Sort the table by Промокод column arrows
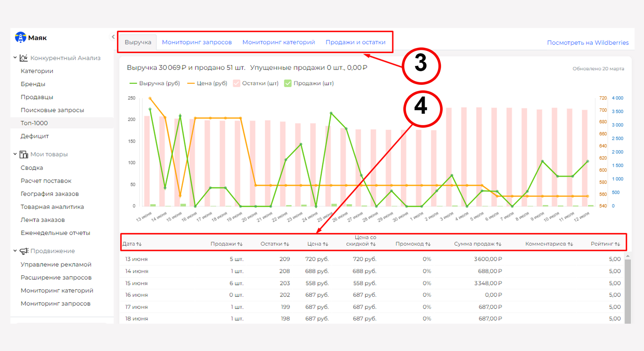This screenshot has width=644, height=351. (x=428, y=244)
